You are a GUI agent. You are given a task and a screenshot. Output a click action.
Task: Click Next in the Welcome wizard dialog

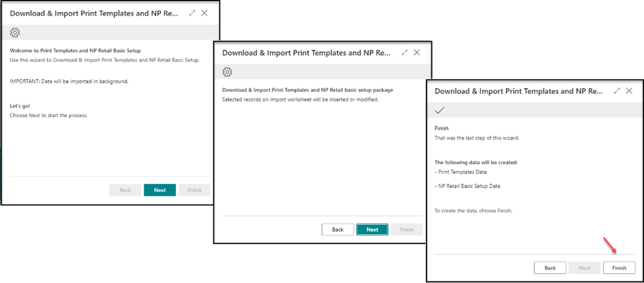(160, 190)
